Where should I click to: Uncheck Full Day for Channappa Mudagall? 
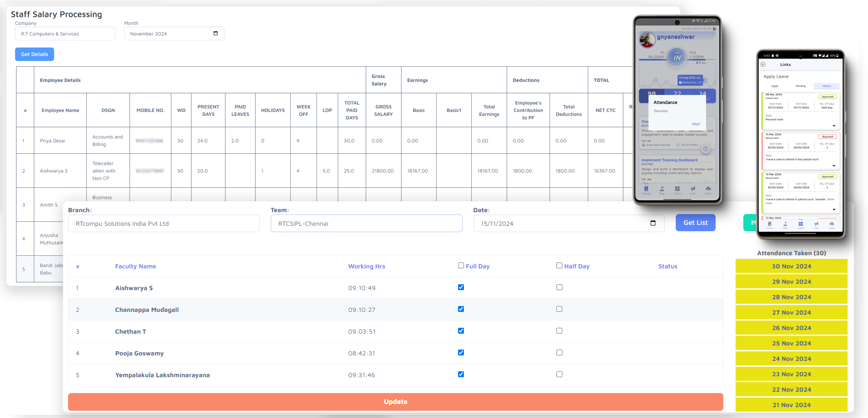461,309
